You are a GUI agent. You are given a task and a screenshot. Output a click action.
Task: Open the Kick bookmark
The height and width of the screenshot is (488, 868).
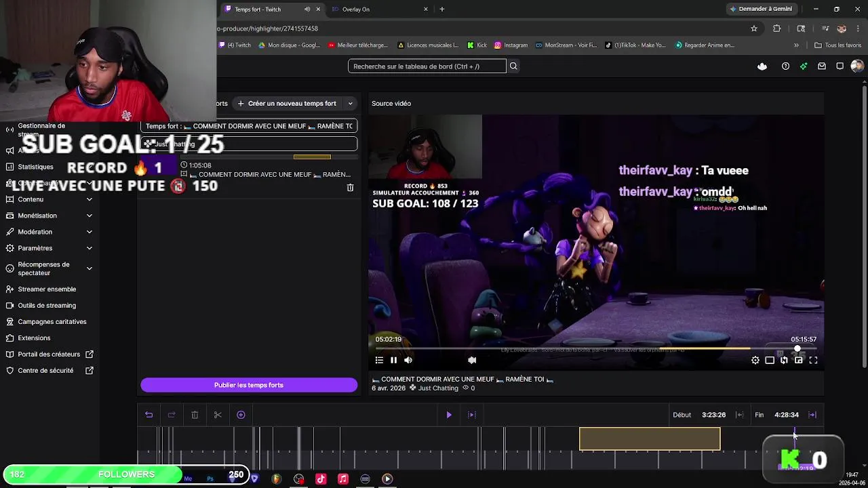(x=477, y=45)
